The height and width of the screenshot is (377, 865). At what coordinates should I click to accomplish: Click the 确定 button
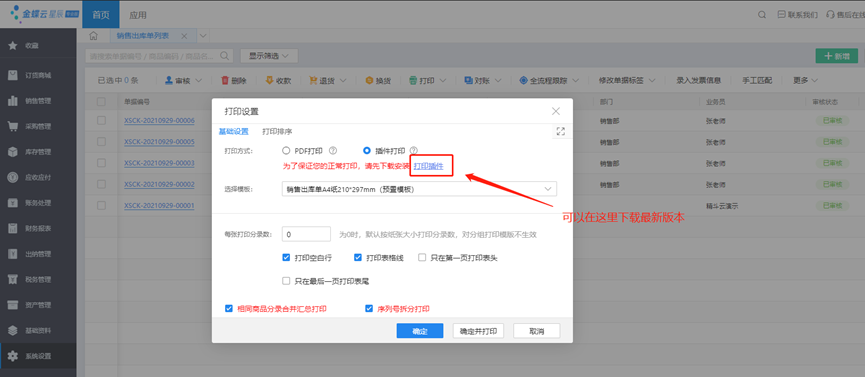pyautogui.click(x=420, y=331)
